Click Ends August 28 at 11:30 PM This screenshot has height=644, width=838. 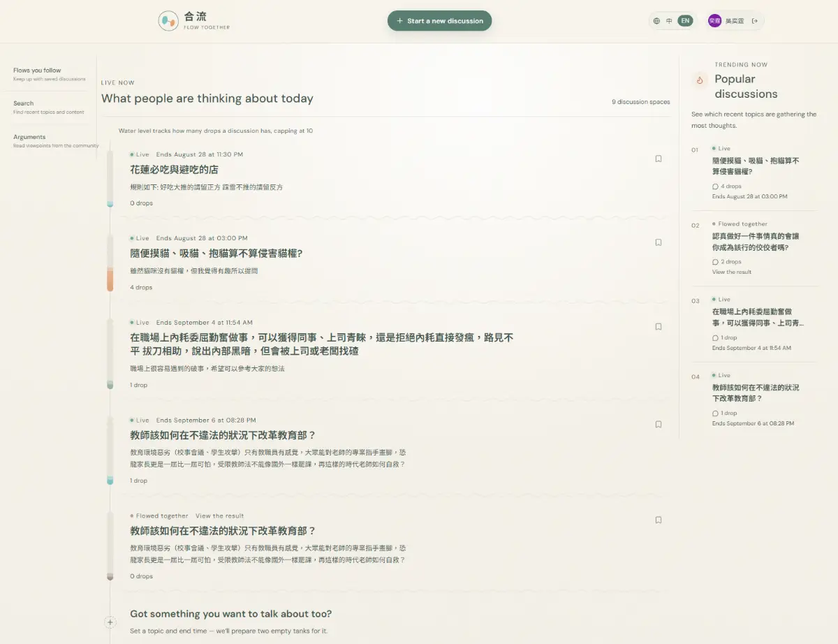[x=200, y=154]
